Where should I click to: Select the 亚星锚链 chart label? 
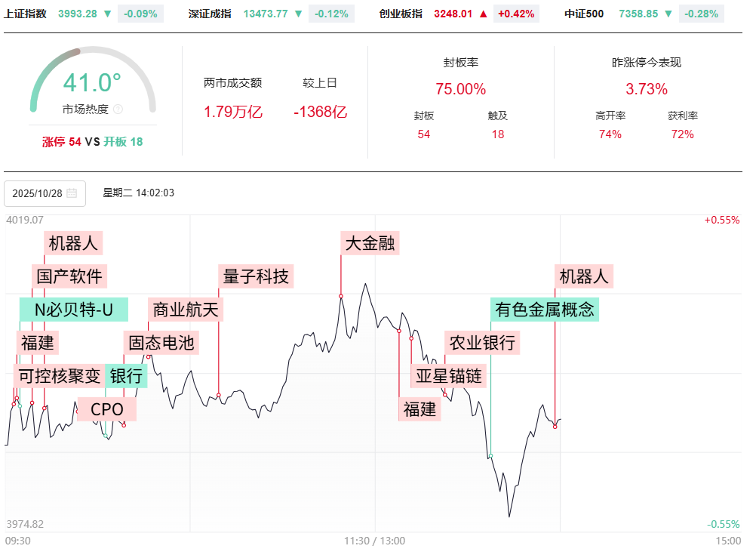pyautogui.click(x=448, y=375)
